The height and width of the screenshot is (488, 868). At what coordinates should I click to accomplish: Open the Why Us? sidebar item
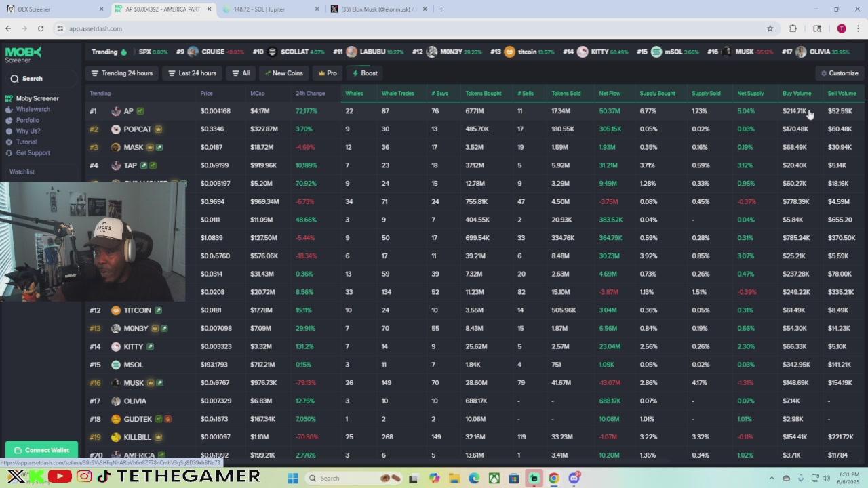[x=24, y=131]
